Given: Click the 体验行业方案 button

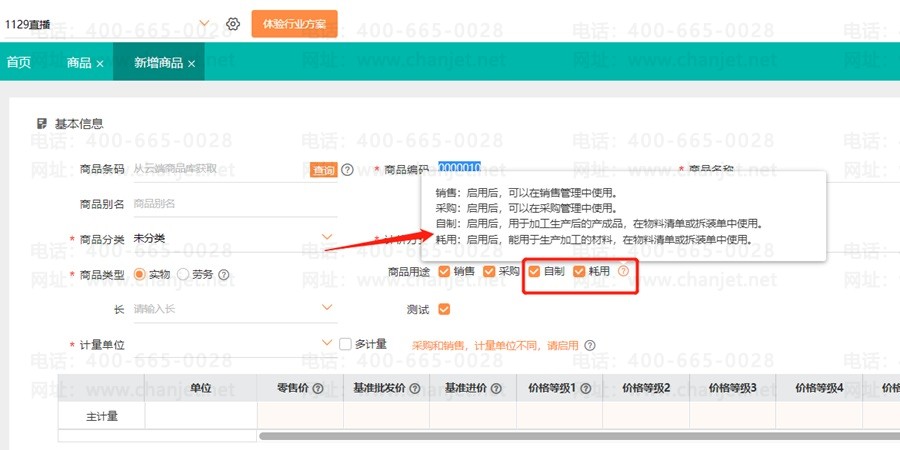Looking at the screenshot, I should 294,24.
